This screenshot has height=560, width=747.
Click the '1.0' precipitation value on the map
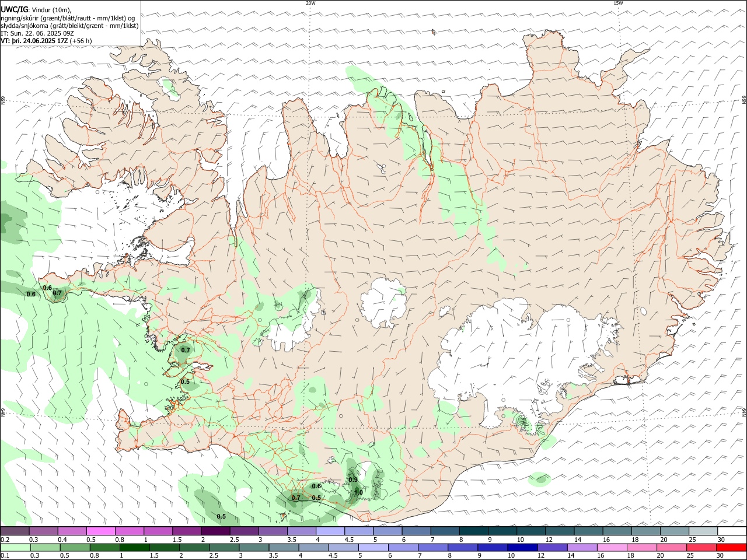[x=358, y=492]
